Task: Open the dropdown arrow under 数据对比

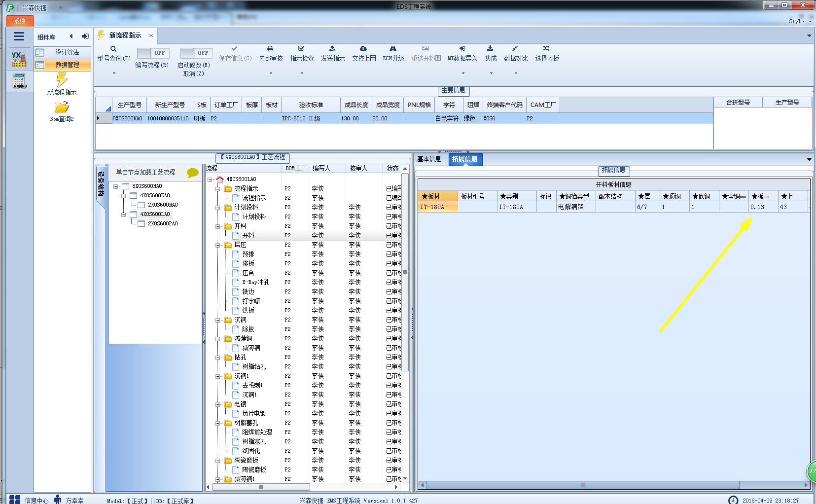Action: point(516,73)
